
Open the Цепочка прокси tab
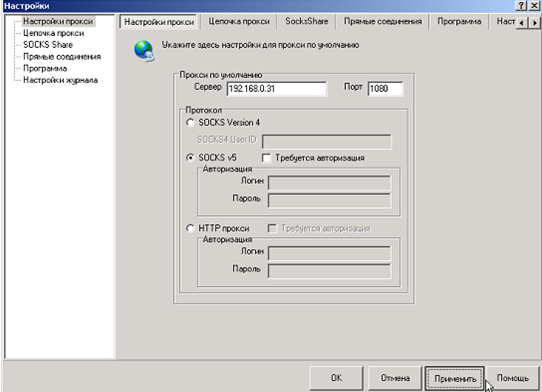coord(239,21)
